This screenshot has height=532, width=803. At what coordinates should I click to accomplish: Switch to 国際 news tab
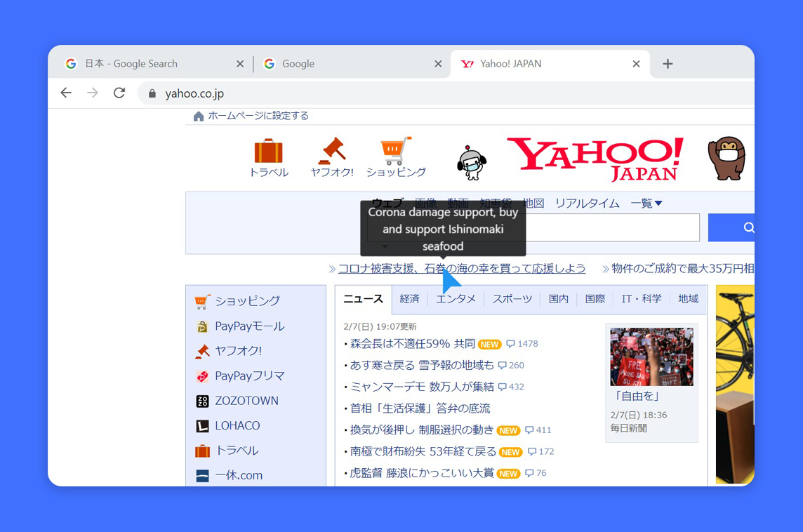coord(595,299)
